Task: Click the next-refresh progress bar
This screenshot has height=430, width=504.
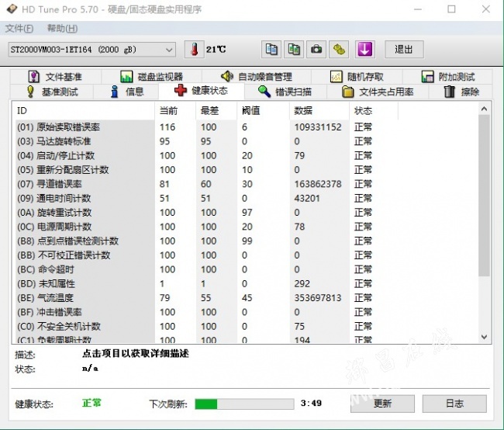Action: click(x=244, y=404)
